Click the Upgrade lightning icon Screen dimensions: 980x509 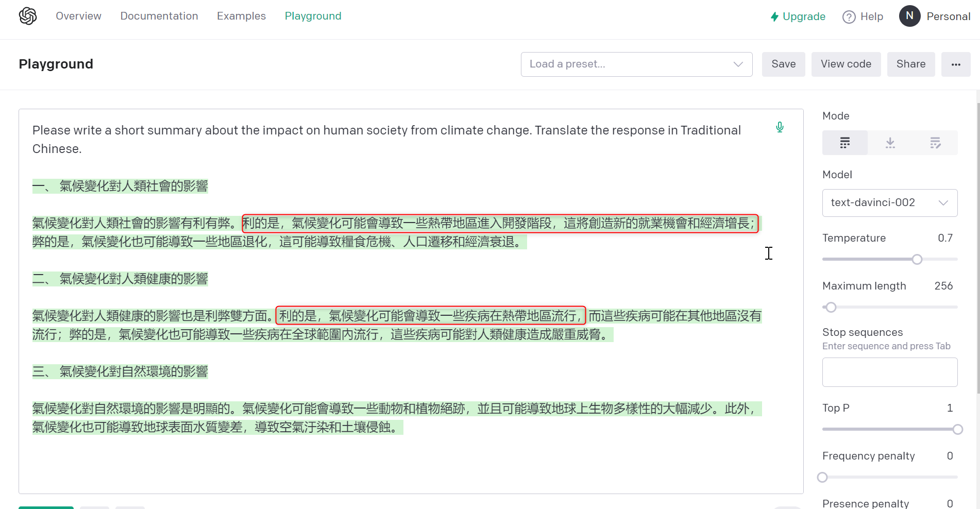775,16
